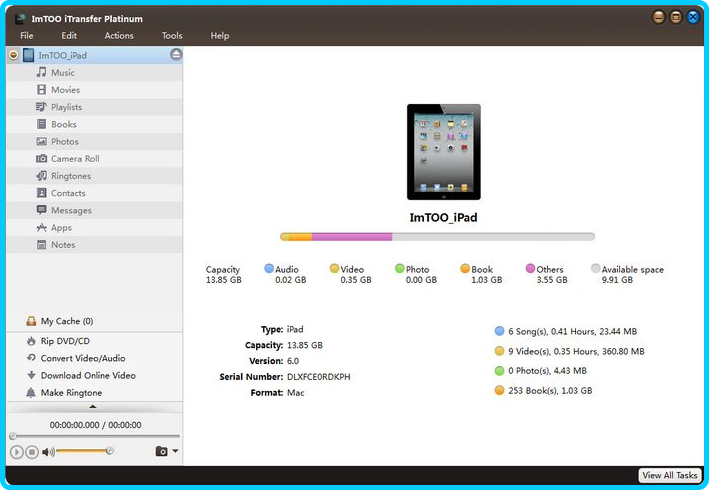
Task: Open Rip DVD/CD tool
Action: (65, 341)
